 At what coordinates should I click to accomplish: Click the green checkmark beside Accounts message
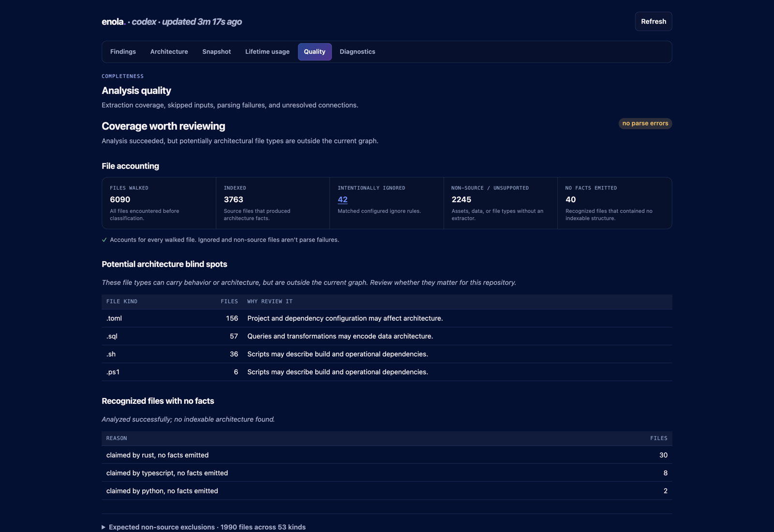(104, 240)
